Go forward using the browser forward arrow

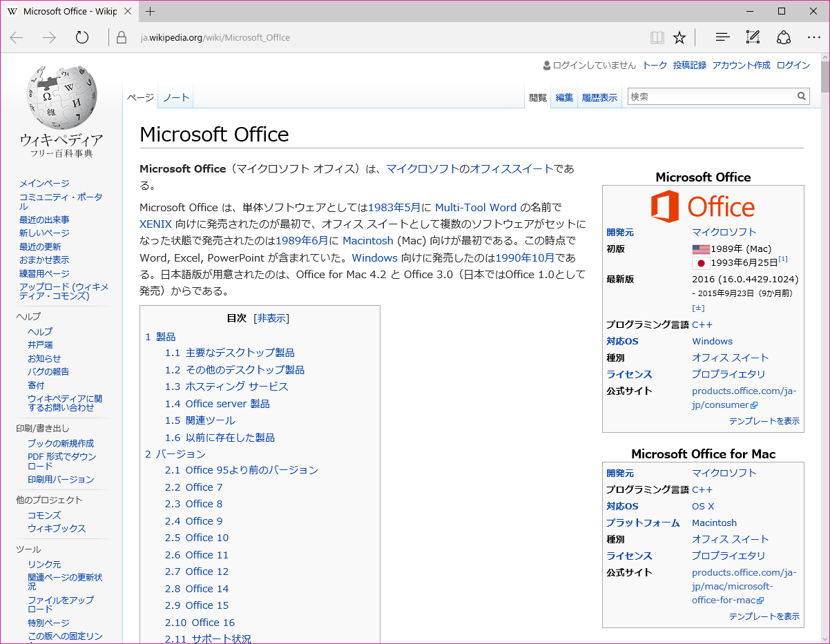pyautogui.click(x=49, y=37)
